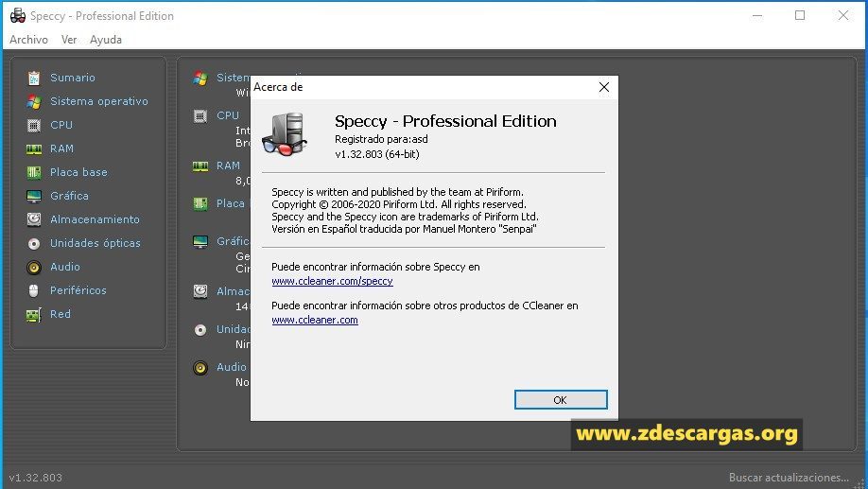Click the Sistema operativo Windows flag icon in sidebar
The width and height of the screenshot is (868, 489).
click(x=34, y=102)
